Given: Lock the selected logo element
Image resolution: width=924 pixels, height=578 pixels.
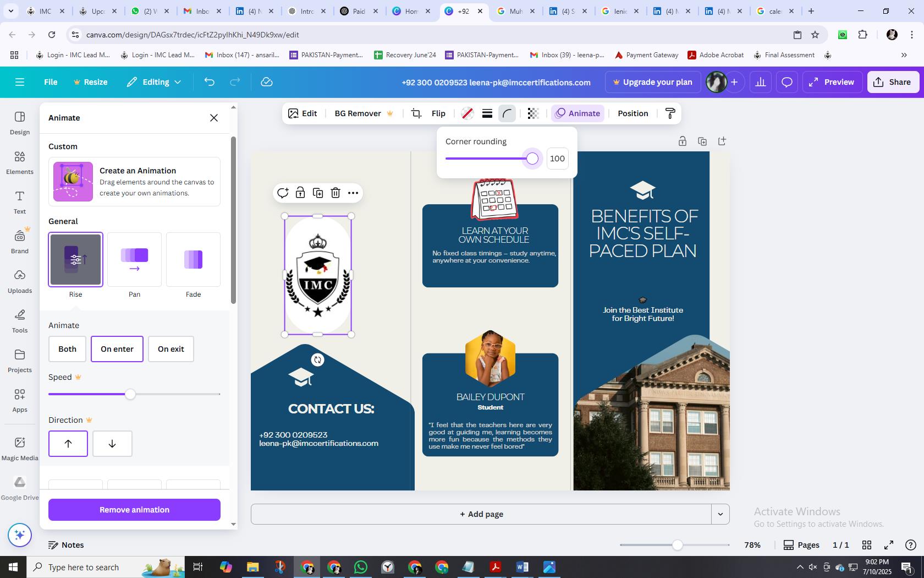Looking at the screenshot, I should [x=300, y=193].
